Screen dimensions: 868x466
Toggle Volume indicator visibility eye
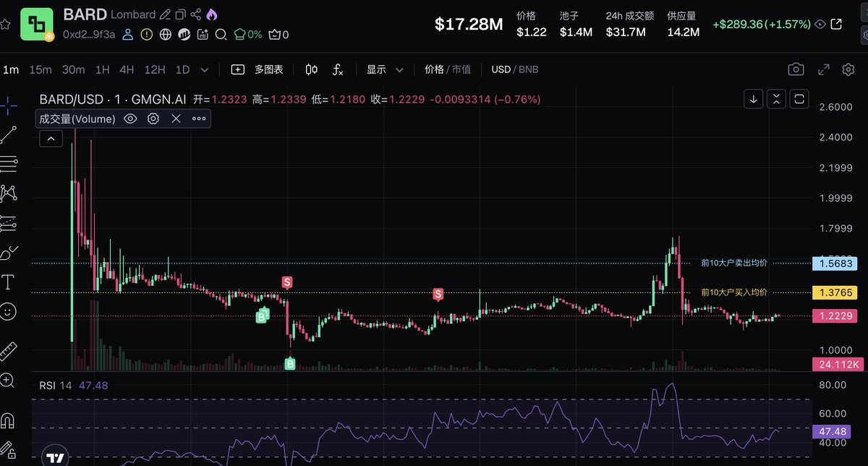130,119
